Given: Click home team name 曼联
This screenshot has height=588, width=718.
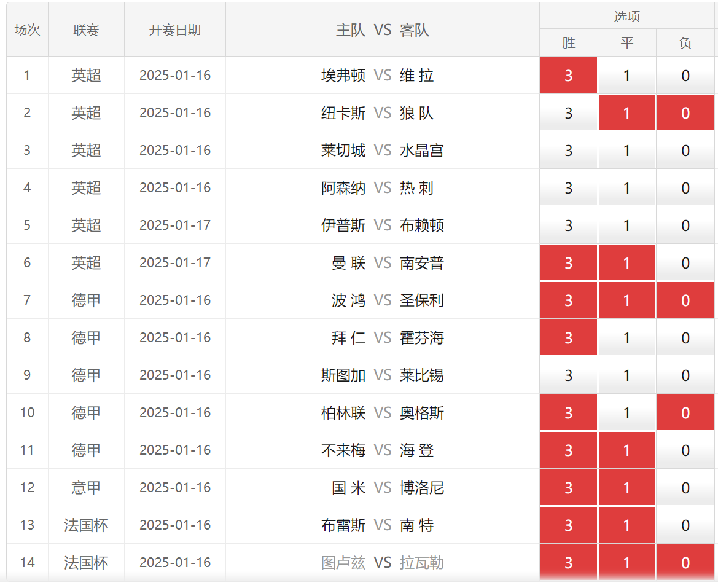Looking at the screenshot, I should 348,263.
